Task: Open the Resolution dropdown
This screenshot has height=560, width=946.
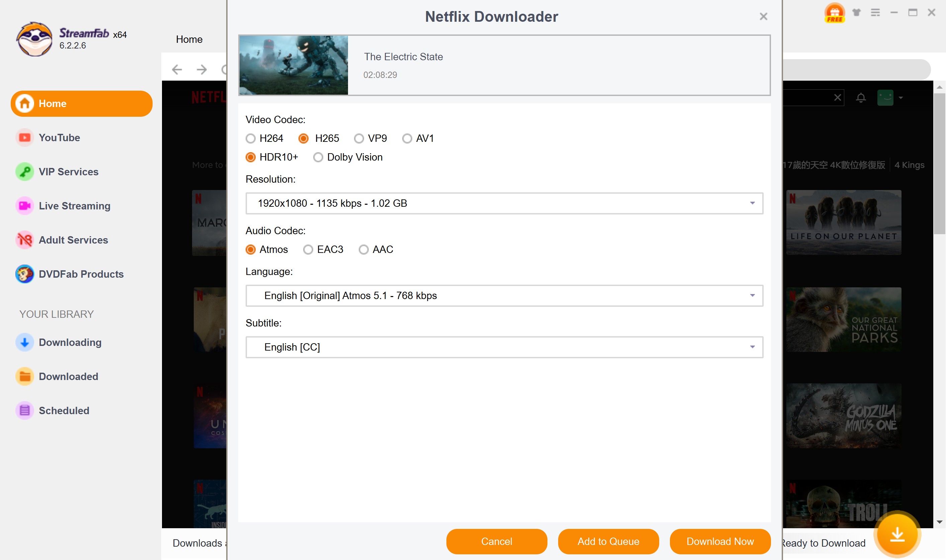Action: pos(504,203)
